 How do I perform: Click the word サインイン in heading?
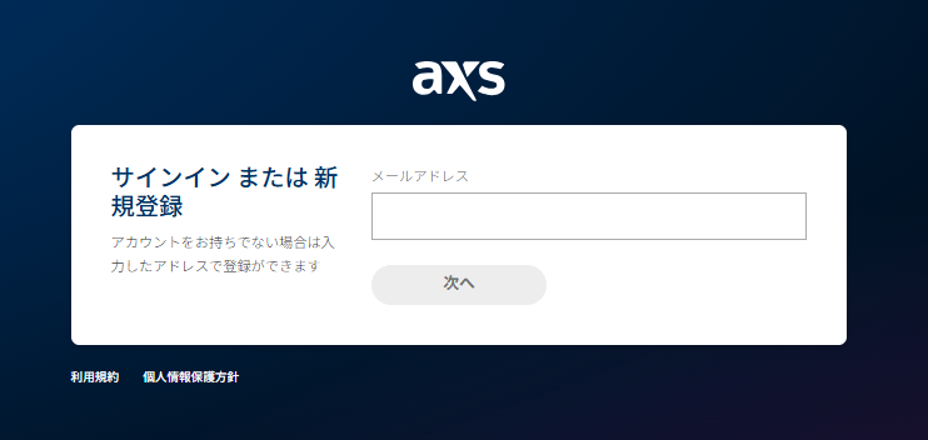point(170,178)
